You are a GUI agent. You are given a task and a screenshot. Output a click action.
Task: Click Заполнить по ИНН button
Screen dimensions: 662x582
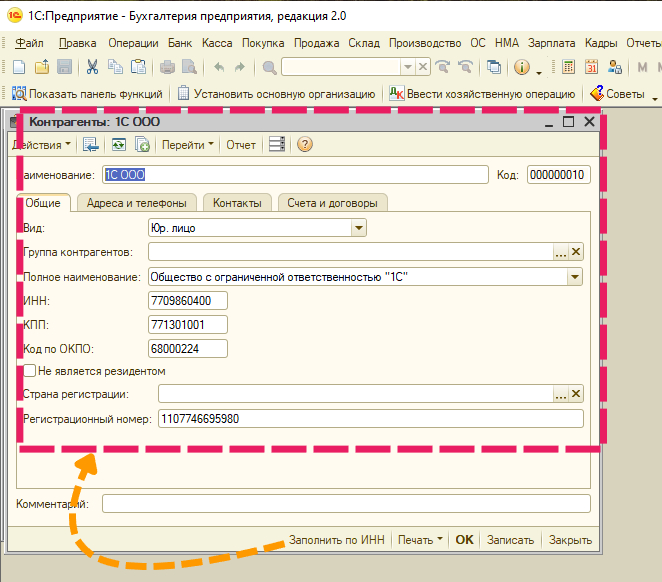[x=336, y=540]
